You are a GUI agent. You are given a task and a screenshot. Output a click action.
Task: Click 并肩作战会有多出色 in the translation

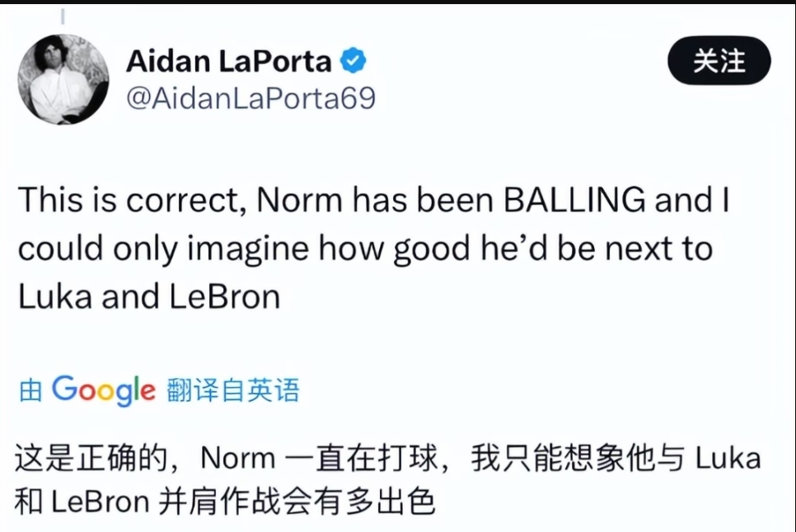pos(294,502)
